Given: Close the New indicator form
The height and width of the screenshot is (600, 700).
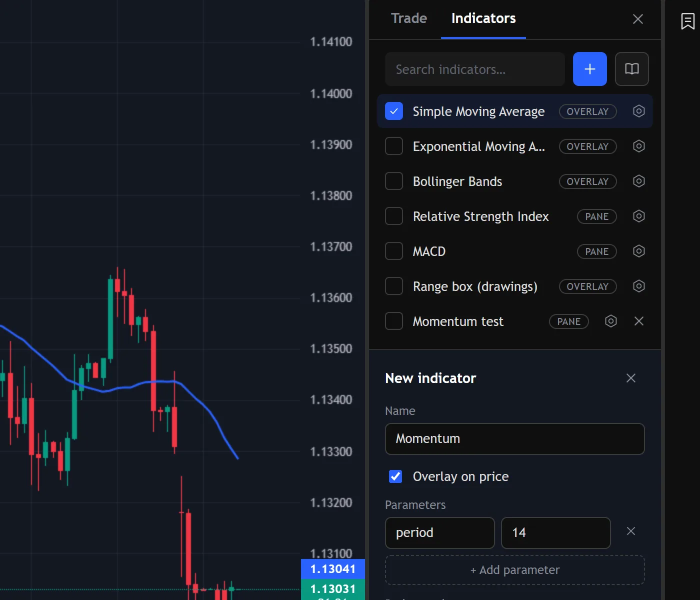Looking at the screenshot, I should tap(630, 378).
